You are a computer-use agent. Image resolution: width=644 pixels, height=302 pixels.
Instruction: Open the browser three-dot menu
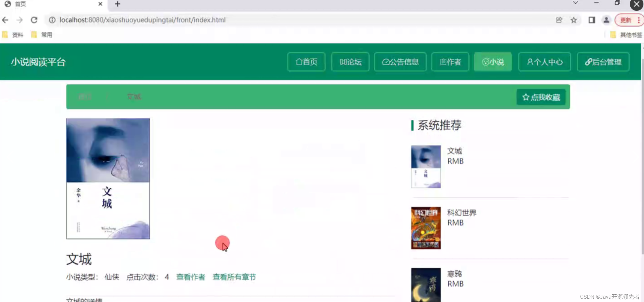pyautogui.click(x=639, y=20)
